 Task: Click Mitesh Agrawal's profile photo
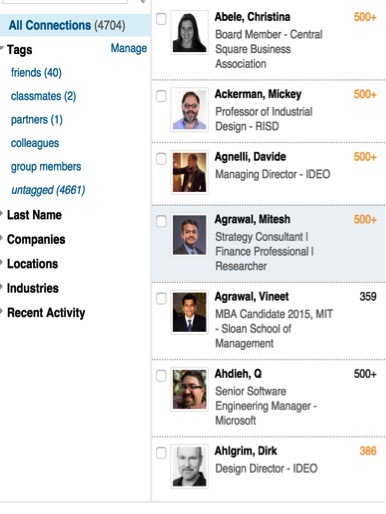(189, 235)
